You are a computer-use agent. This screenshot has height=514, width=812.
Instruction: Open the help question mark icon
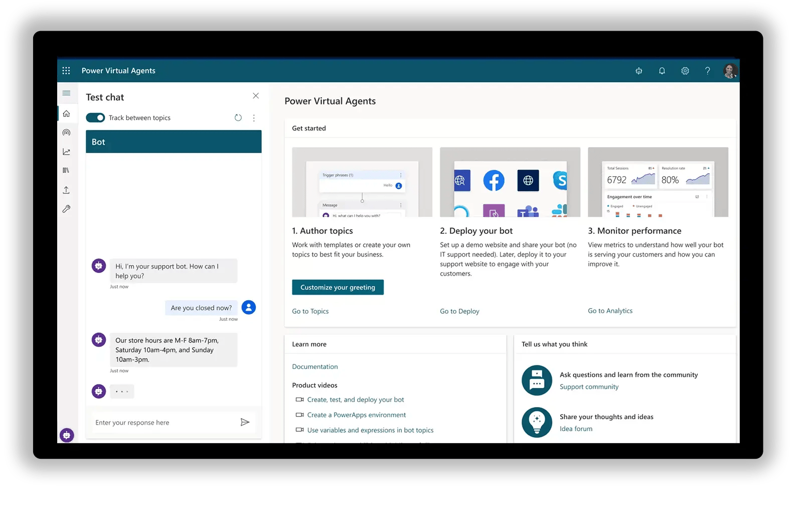pyautogui.click(x=707, y=71)
